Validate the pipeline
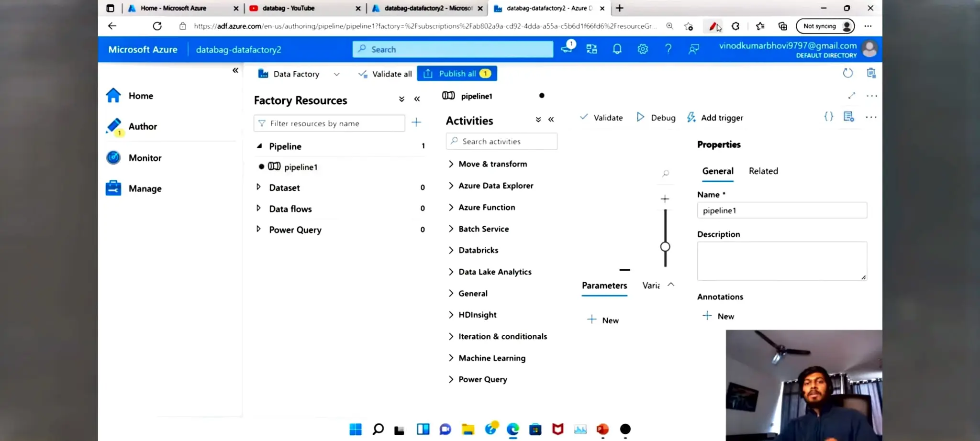The width and height of the screenshot is (980, 441). (x=601, y=117)
